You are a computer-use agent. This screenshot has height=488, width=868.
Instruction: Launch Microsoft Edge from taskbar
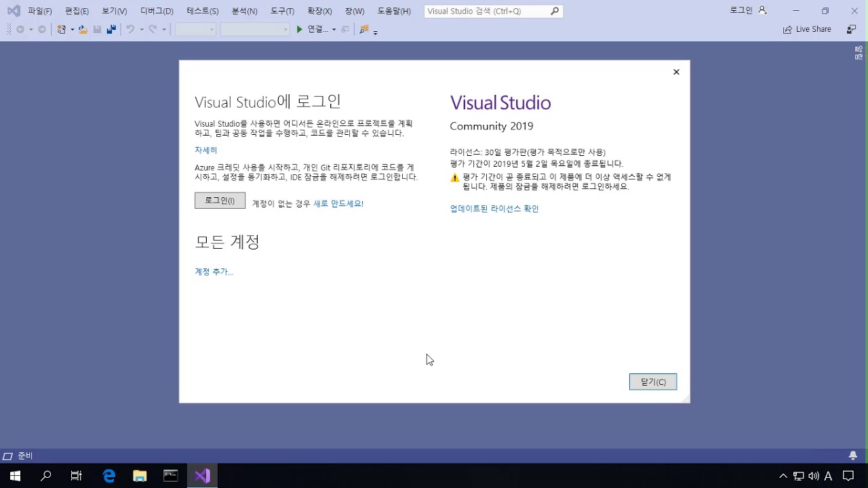pyautogui.click(x=108, y=476)
